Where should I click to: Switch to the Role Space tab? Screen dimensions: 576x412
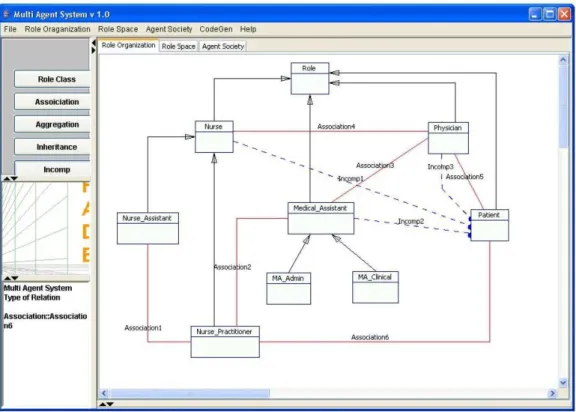(x=179, y=46)
